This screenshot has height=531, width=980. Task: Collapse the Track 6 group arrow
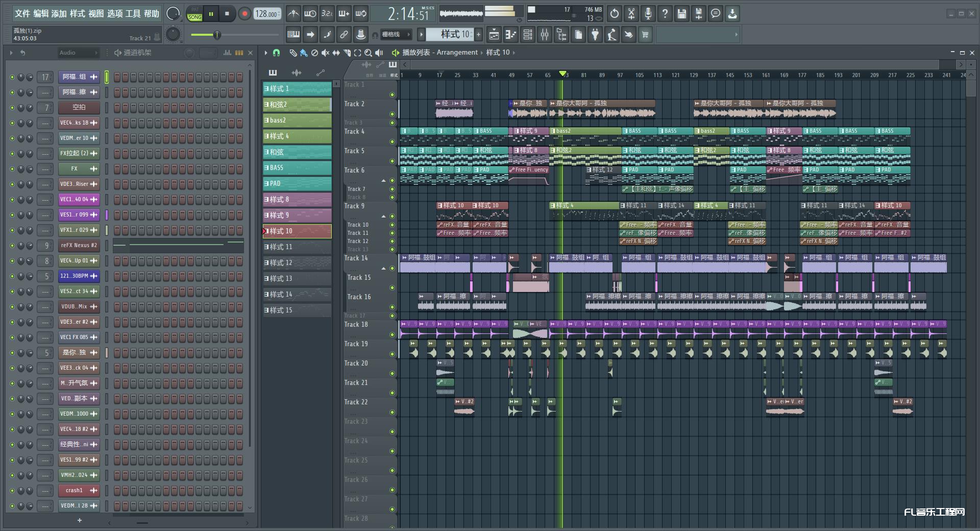point(383,181)
